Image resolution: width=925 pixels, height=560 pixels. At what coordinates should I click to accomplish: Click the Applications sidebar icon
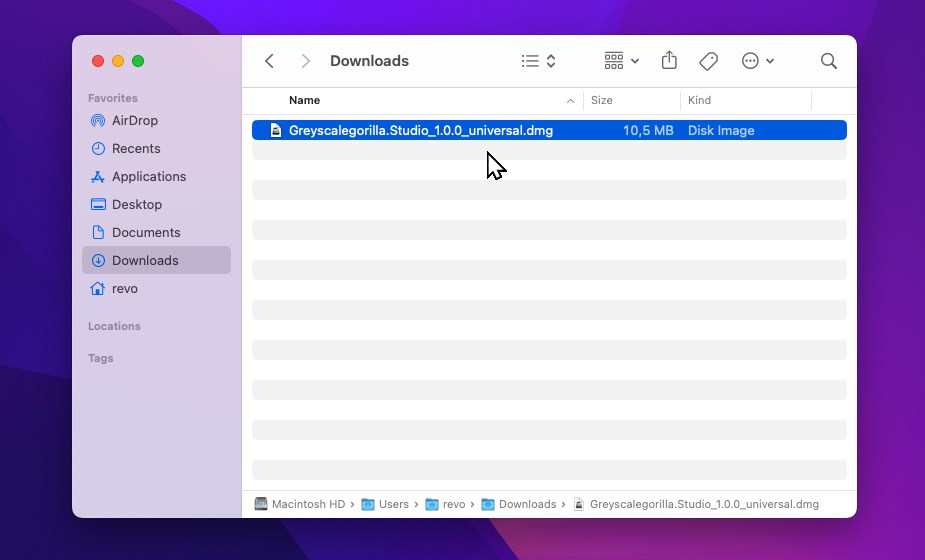(98, 176)
